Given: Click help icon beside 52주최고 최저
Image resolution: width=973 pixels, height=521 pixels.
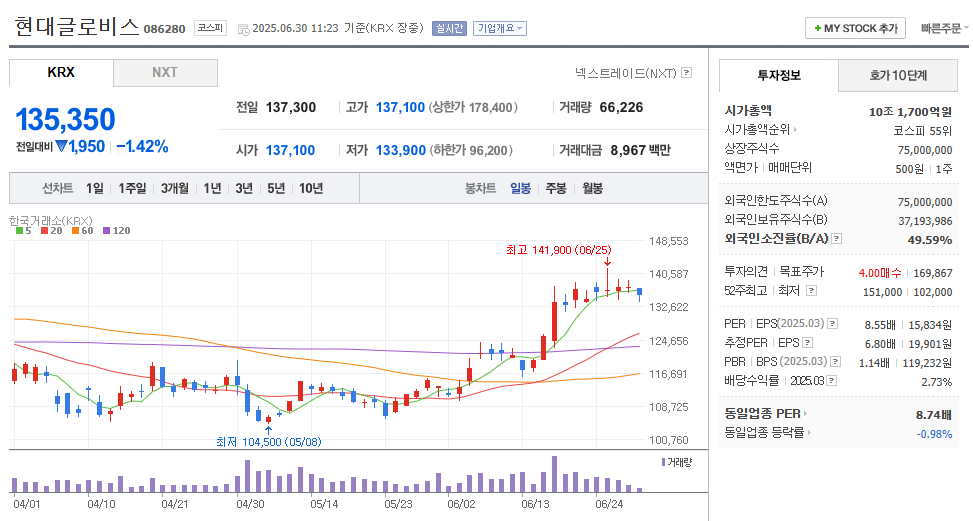Looking at the screenshot, I should tap(811, 290).
